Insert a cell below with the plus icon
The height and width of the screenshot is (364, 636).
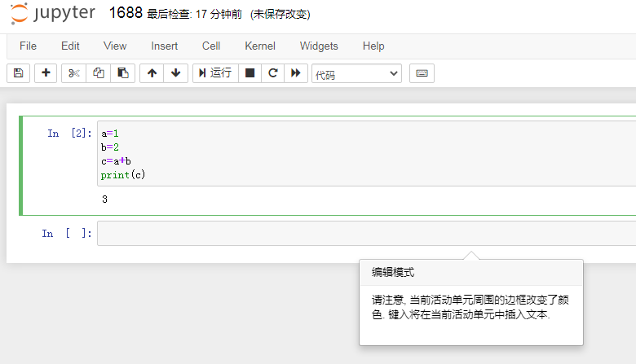point(46,72)
